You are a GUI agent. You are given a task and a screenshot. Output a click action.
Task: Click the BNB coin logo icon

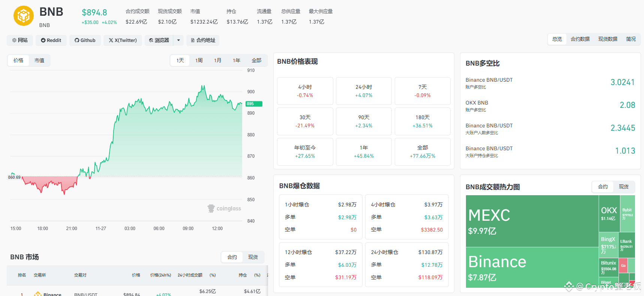click(x=24, y=16)
